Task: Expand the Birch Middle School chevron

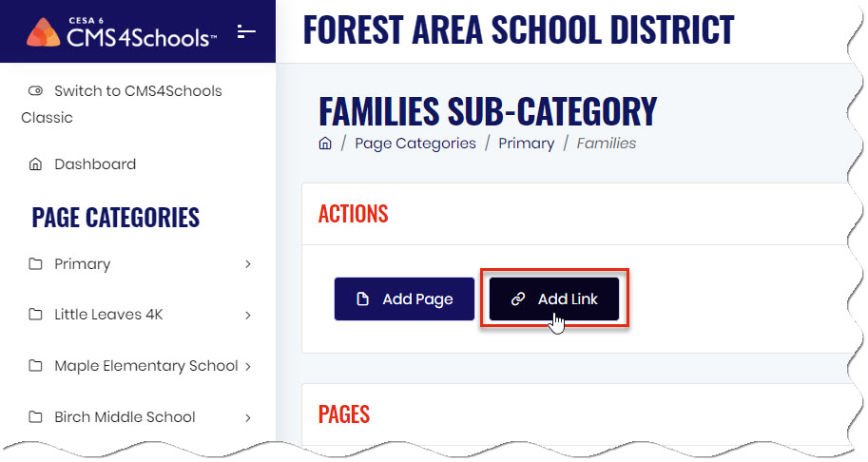Action: click(248, 417)
